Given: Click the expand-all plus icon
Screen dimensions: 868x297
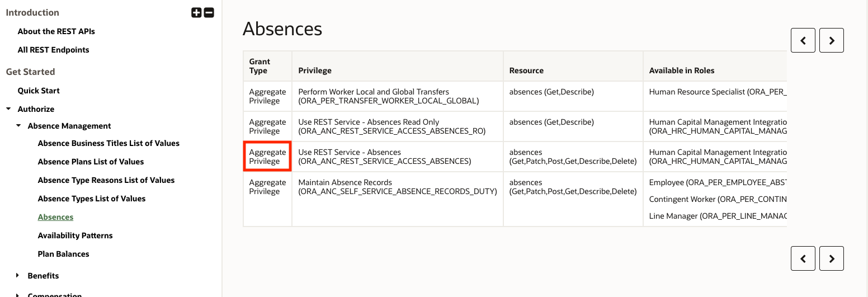Looking at the screenshot, I should coord(196,13).
